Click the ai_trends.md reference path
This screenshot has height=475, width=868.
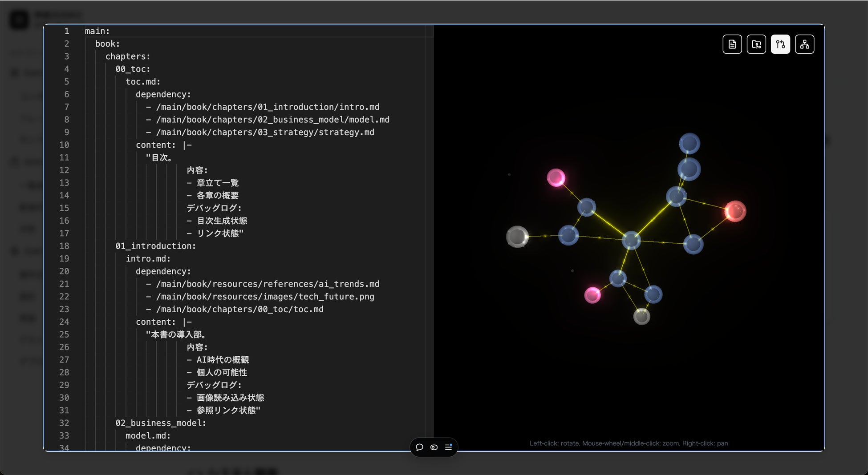[268, 284]
